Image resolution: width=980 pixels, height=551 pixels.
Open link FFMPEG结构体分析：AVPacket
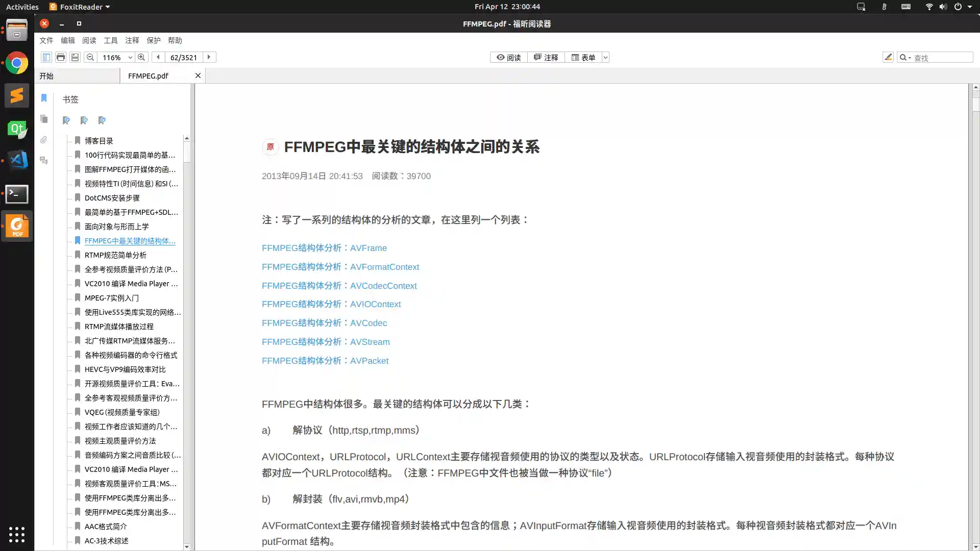click(325, 361)
